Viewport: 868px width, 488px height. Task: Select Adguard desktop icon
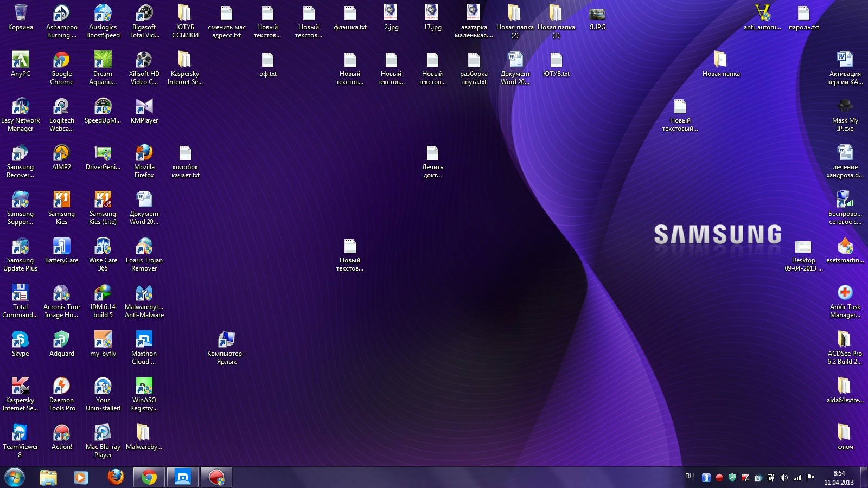[62, 344]
